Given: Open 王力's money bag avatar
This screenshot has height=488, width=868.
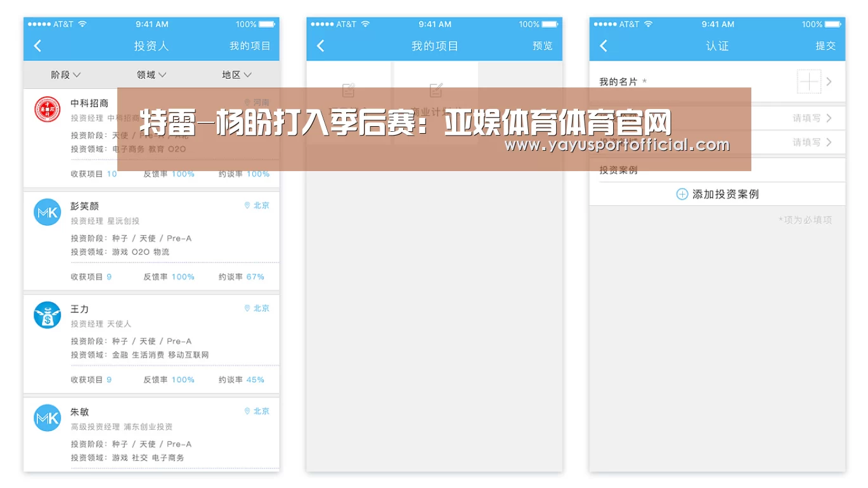Looking at the screenshot, I should click(x=47, y=315).
